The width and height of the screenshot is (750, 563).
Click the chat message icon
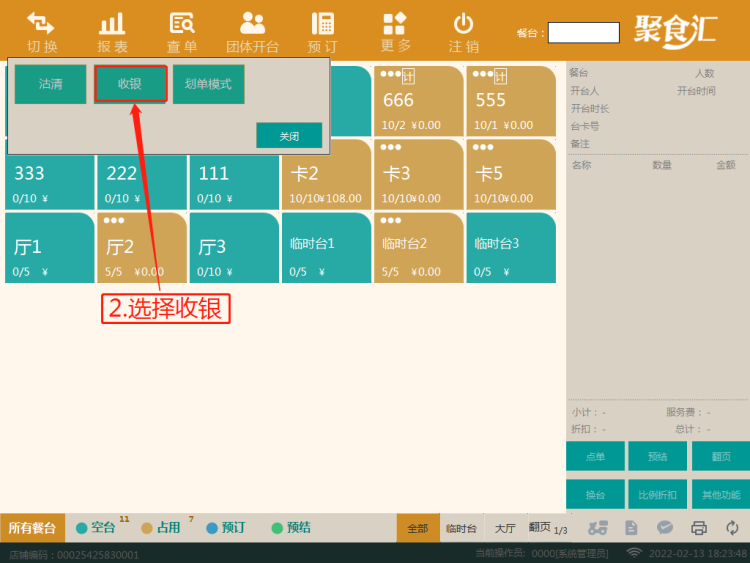coord(665,528)
